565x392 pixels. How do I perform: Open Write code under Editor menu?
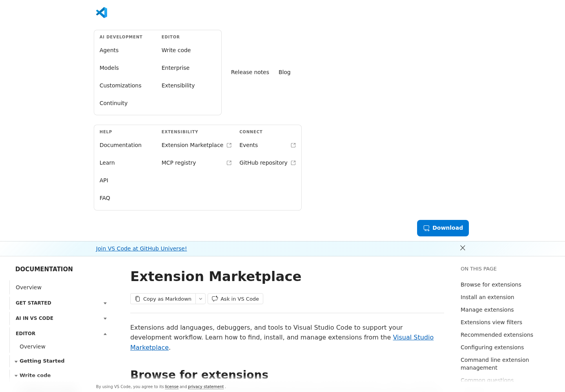point(176,50)
